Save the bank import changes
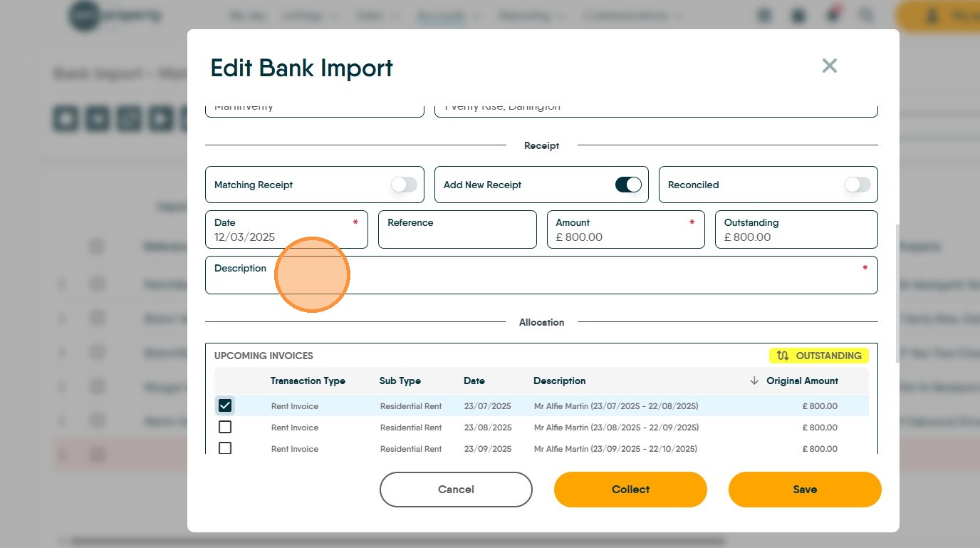 point(805,490)
